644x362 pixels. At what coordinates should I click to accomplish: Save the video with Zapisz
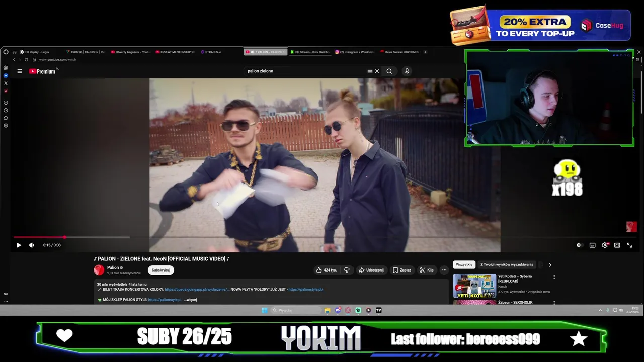[x=401, y=270]
